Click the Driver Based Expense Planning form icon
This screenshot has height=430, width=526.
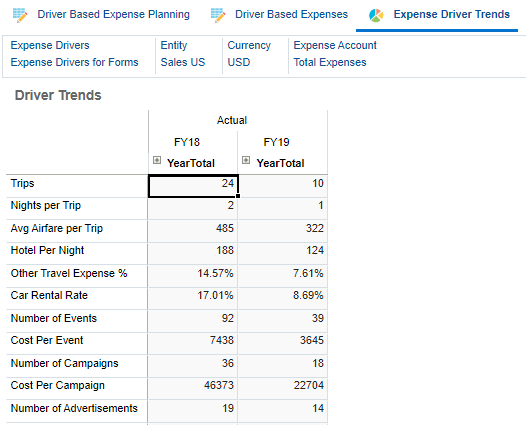20,15
